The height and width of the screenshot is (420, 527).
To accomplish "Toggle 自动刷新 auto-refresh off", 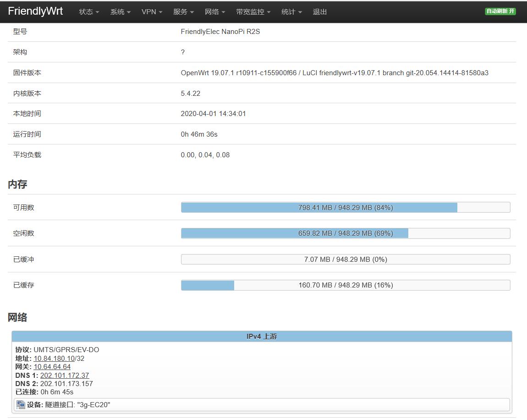I will 500,11.
